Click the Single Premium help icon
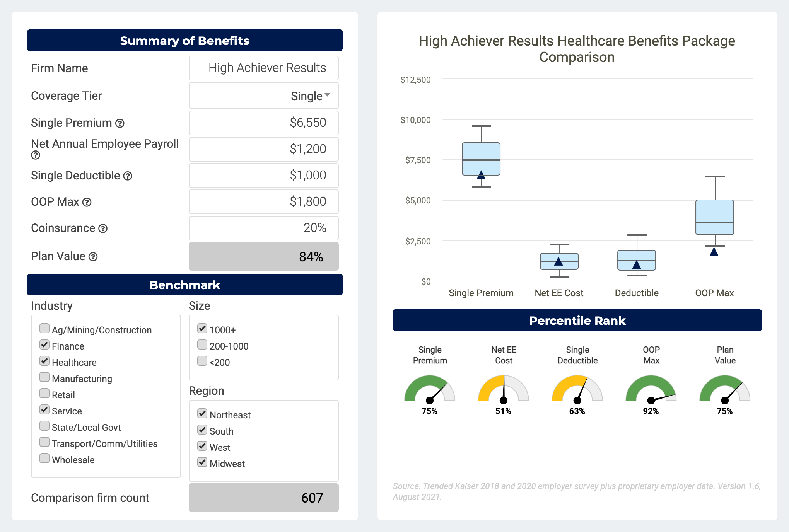This screenshot has height=532, width=789. point(120,123)
